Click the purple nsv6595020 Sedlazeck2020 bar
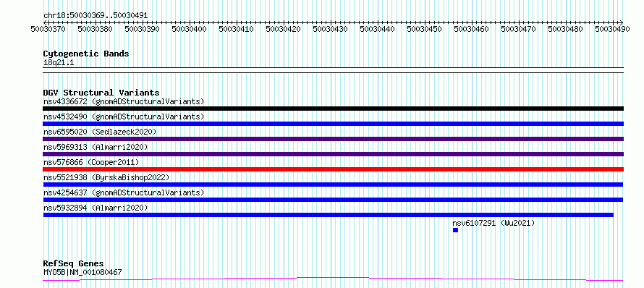 333,139
